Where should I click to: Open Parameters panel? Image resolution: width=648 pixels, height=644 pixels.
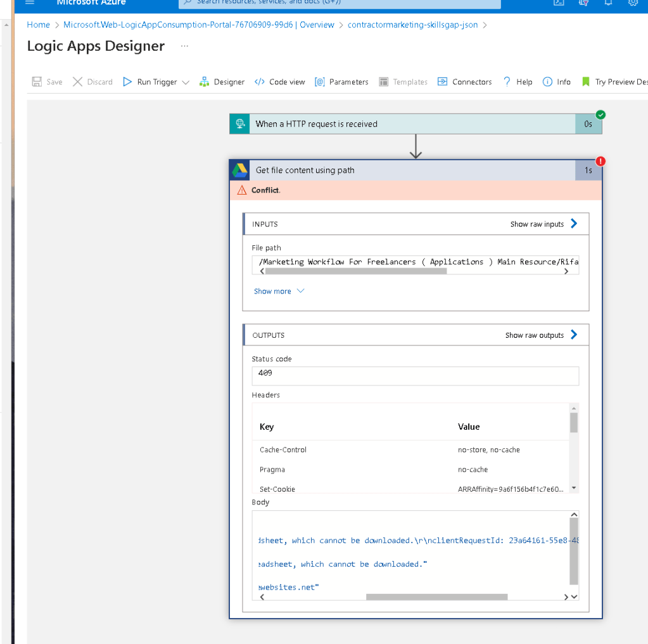341,82
